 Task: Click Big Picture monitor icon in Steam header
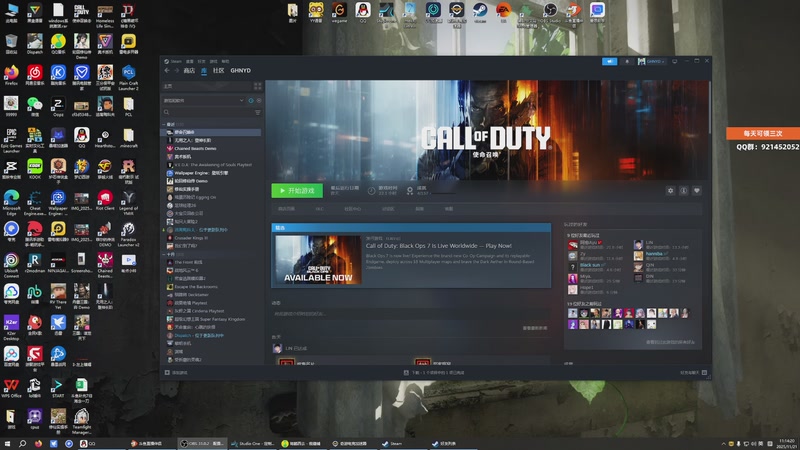point(674,61)
